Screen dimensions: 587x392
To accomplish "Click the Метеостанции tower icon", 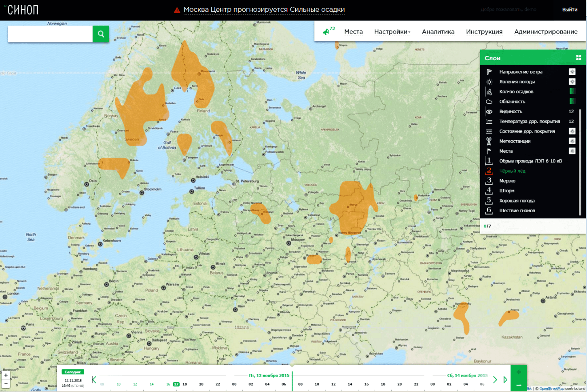I will coord(489,141).
